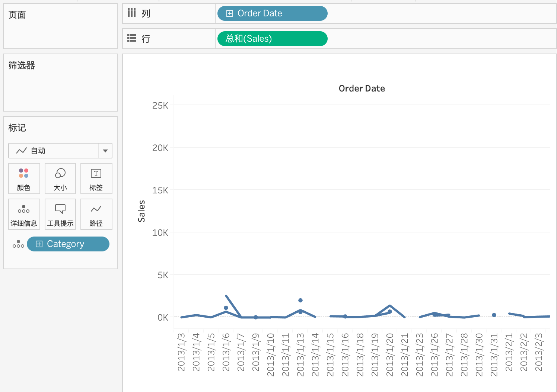The width and height of the screenshot is (557, 392).
Task: Click the columns (列) shelf icon
Action: click(x=132, y=13)
